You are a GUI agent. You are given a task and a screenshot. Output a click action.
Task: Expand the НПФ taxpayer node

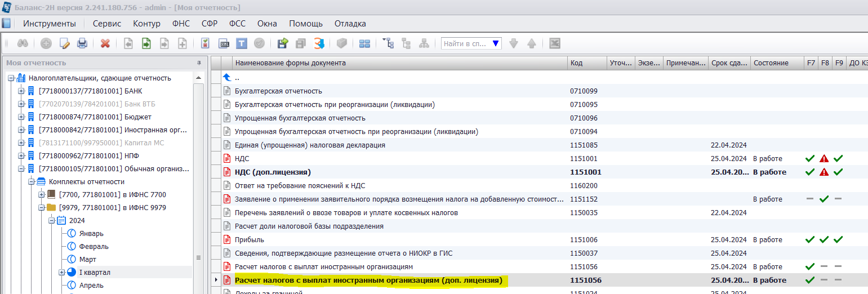coord(21,155)
